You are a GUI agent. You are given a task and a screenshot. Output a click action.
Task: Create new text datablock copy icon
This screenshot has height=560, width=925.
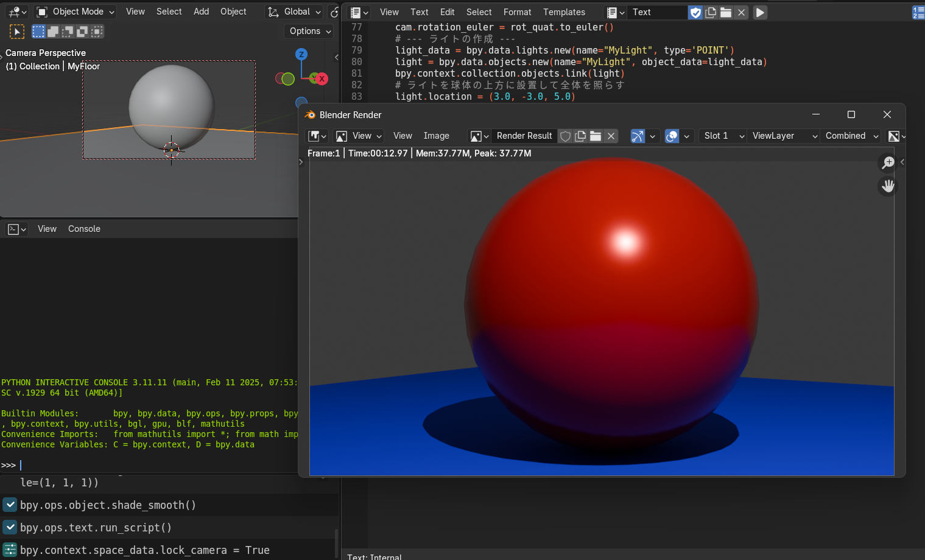pos(711,12)
